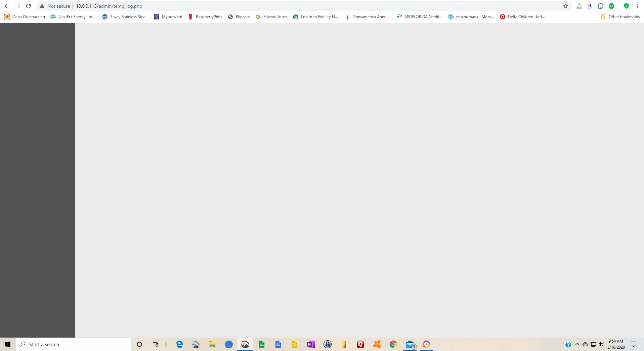The image size is (644, 351).
Task: Launch Quicken from taskbar
Action: (360, 344)
